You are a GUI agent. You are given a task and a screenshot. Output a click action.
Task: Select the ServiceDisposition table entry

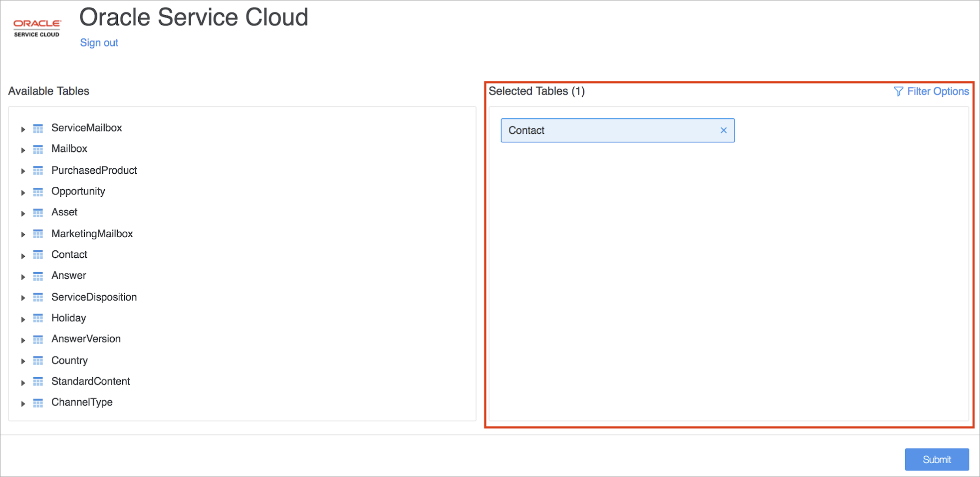(x=94, y=297)
